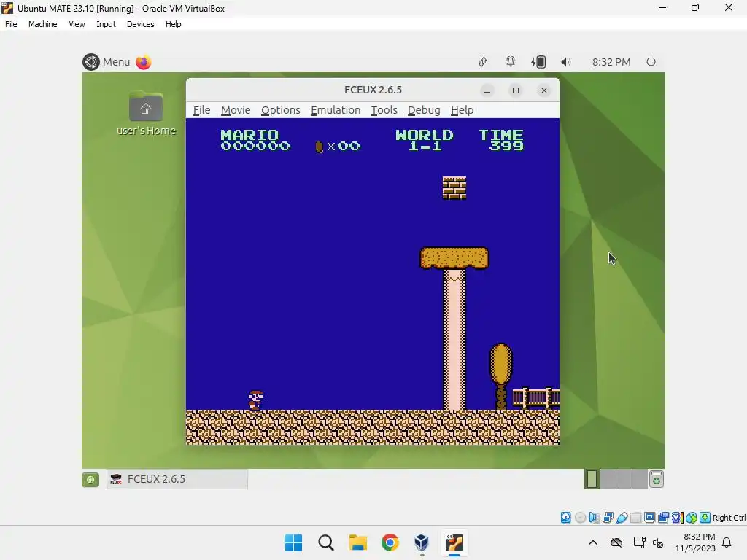Click the brick block in the game
The width and height of the screenshot is (747, 560).
click(454, 187)
